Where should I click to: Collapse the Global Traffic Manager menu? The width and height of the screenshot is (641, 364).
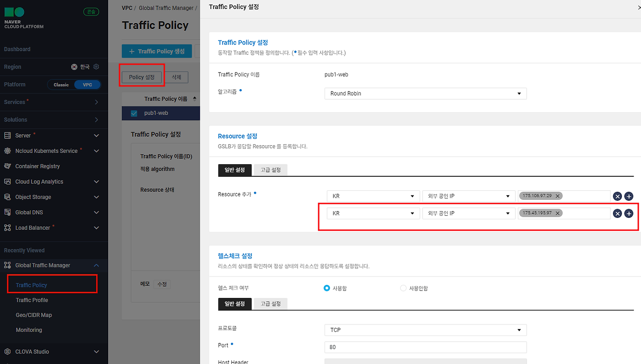pos(97,265)
